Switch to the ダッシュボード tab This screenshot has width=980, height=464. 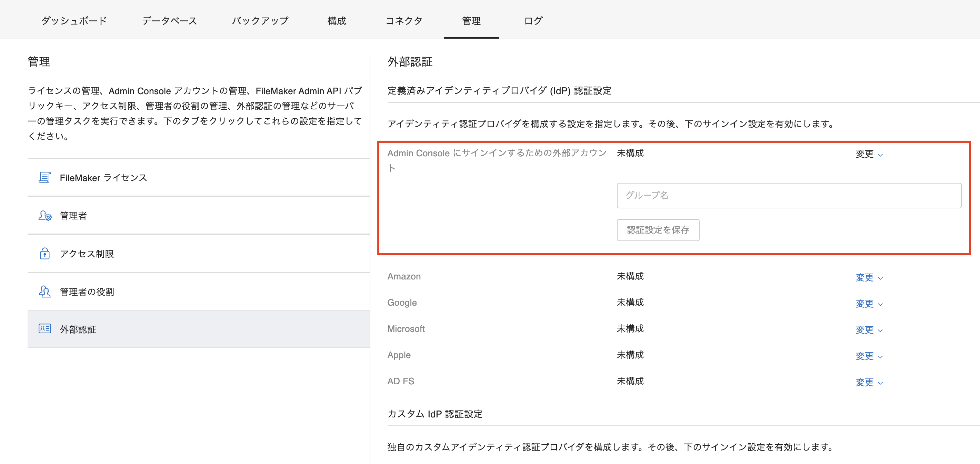click(74, 21)
